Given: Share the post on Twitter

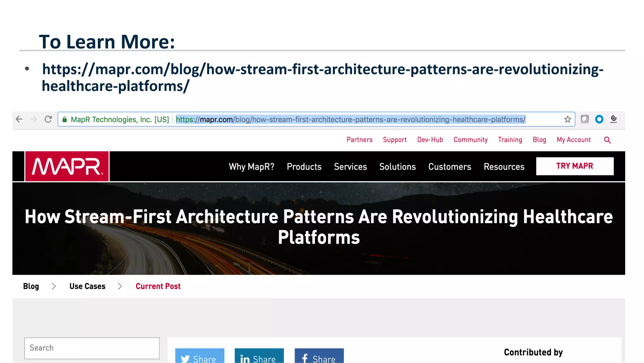Looking at the screenshot, I should tap(200, 356).
